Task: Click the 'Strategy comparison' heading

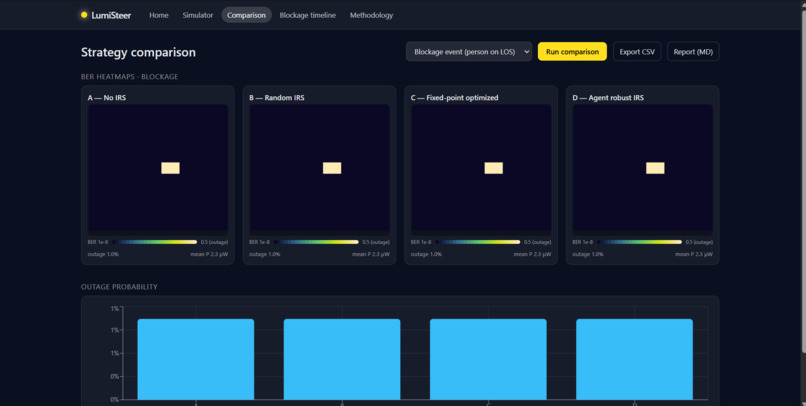Action: coord(138,52)
